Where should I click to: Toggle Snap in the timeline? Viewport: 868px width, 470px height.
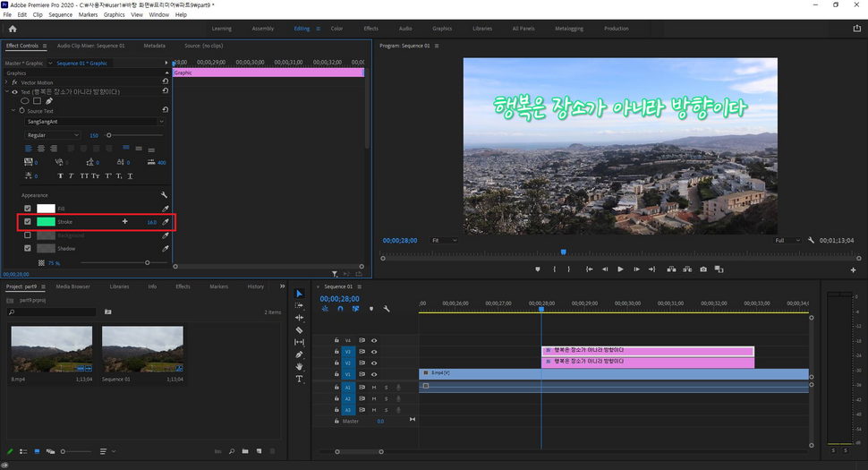(x=340, y=309)
